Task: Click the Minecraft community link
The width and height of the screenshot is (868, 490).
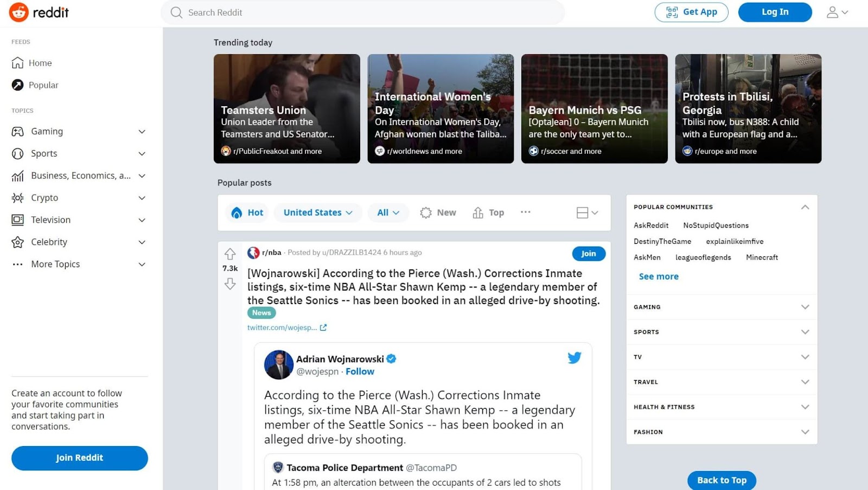Action: coord(762,257)
